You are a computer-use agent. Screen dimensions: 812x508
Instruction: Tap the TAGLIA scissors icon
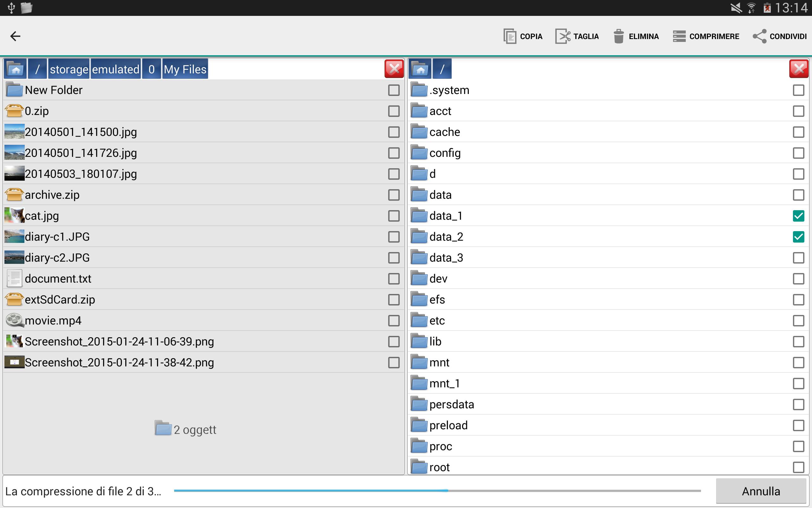(563, 36)
